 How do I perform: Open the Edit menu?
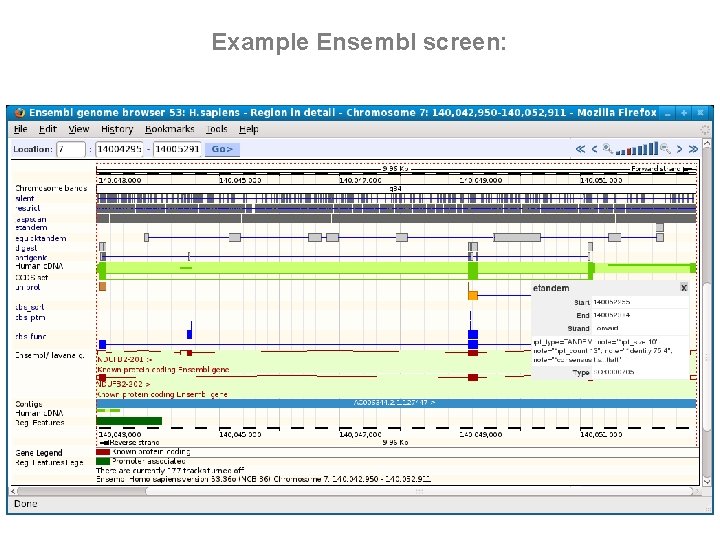48,129
